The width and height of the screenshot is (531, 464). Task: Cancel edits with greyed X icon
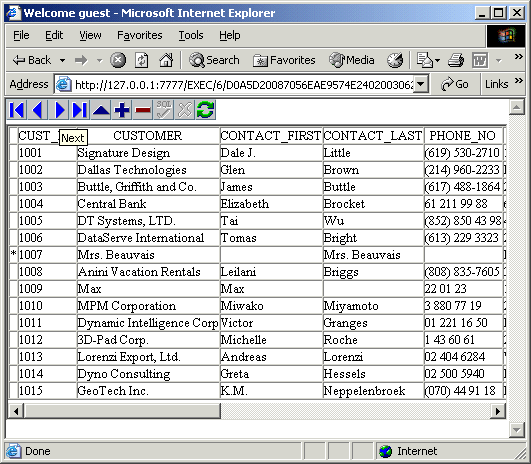click(x=185, y=110)
